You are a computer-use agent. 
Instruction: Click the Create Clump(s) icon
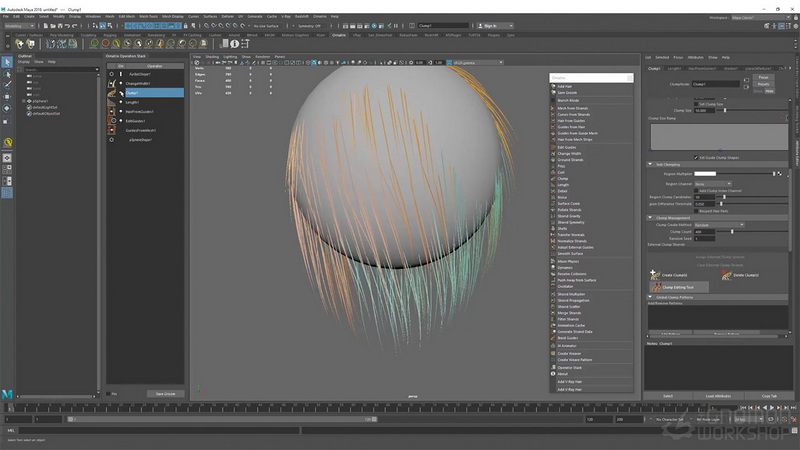655,275
